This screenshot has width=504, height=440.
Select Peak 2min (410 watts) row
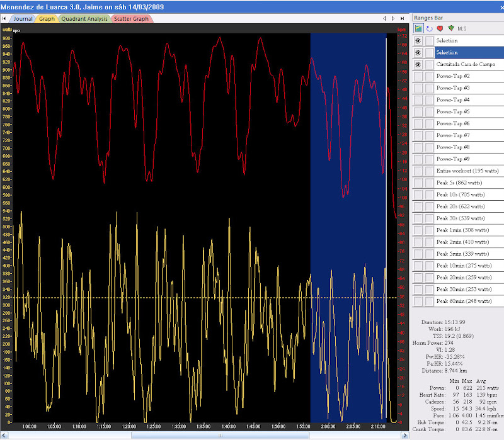click(469, 242)
